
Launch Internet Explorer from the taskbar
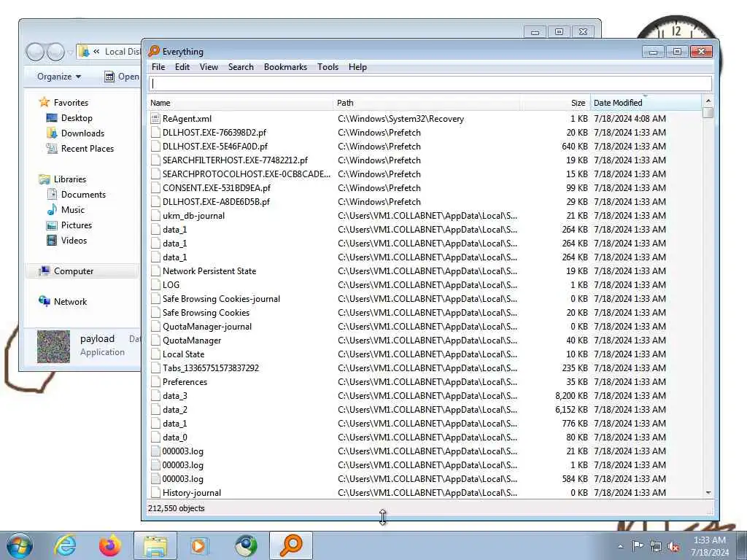pyautogui.click(x=65, y=545)
